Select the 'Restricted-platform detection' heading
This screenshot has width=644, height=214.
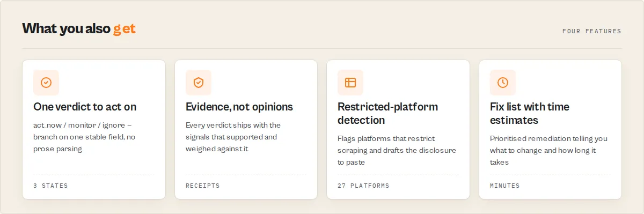coord(388,113)
